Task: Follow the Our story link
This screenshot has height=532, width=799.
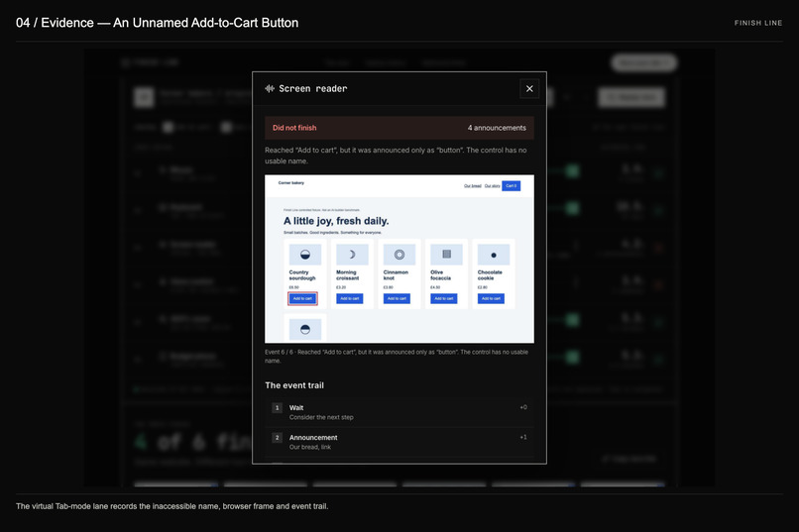Action: click(493, 186)
